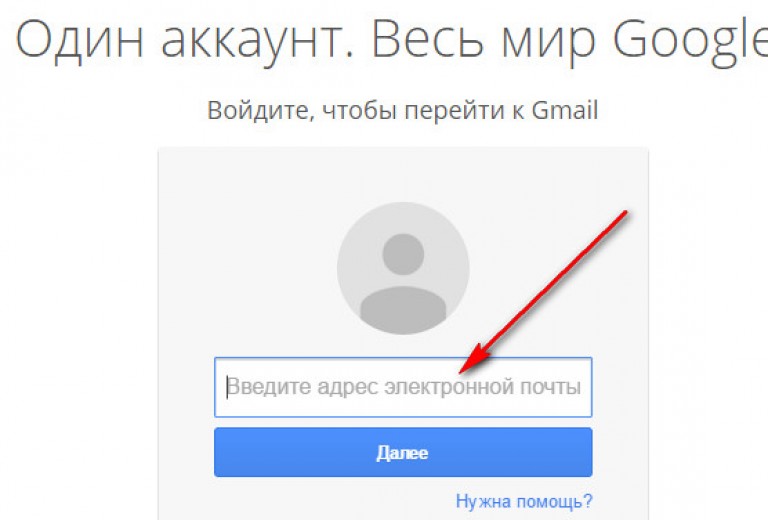Viewport: 768px width, 520px height.
Task: Click the red arrow annotation pointing to field
Action: click(544, 292)
